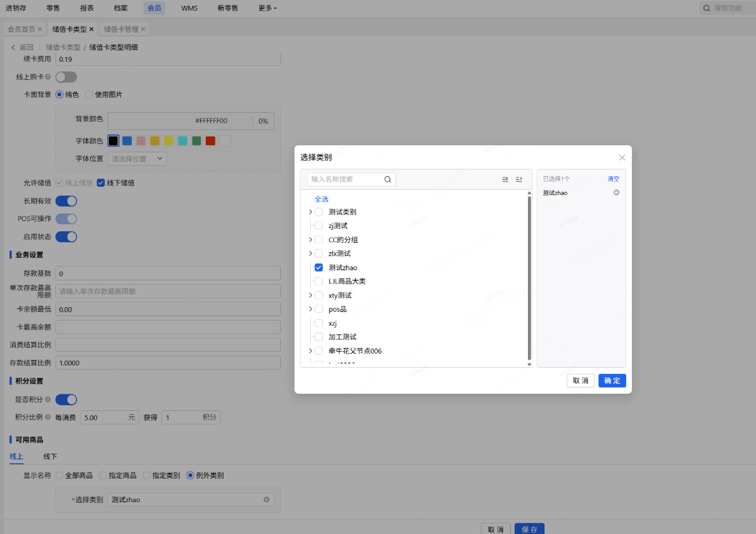Pick the red font color swatch

pyautogui.click(x=210, y=141)
